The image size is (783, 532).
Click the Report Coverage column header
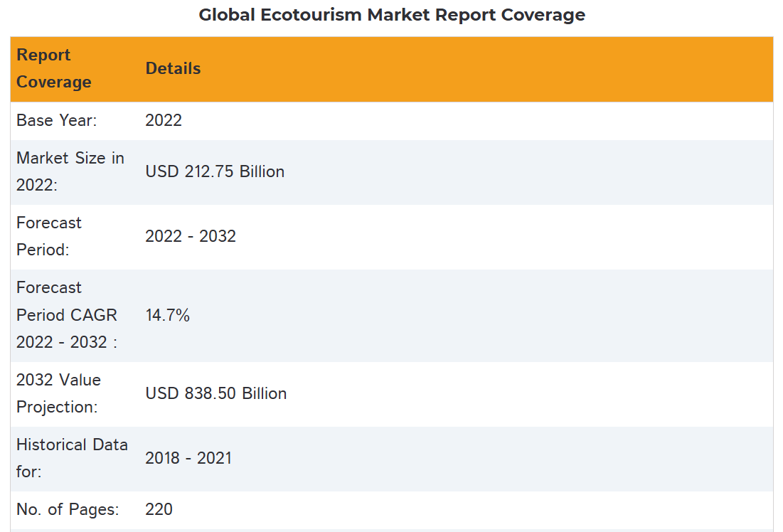pyautogui.click(x=54, y=69)
